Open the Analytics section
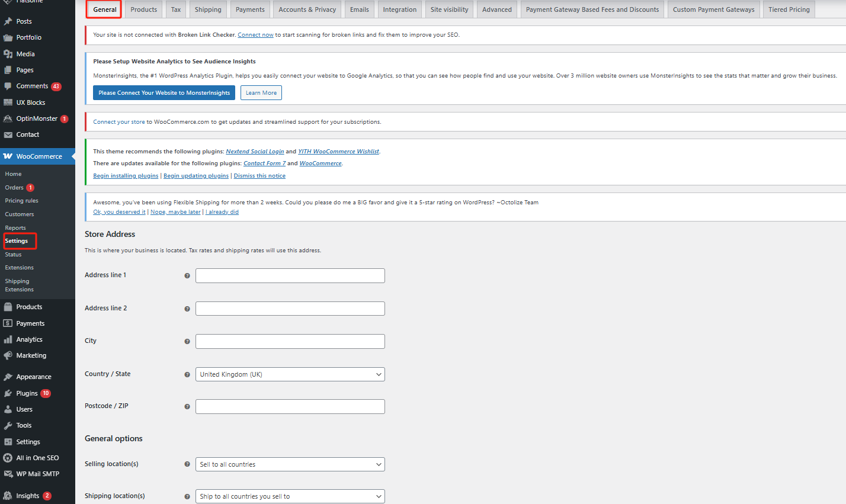This screenshot has width=846, height=504. (x=28, y=339)
